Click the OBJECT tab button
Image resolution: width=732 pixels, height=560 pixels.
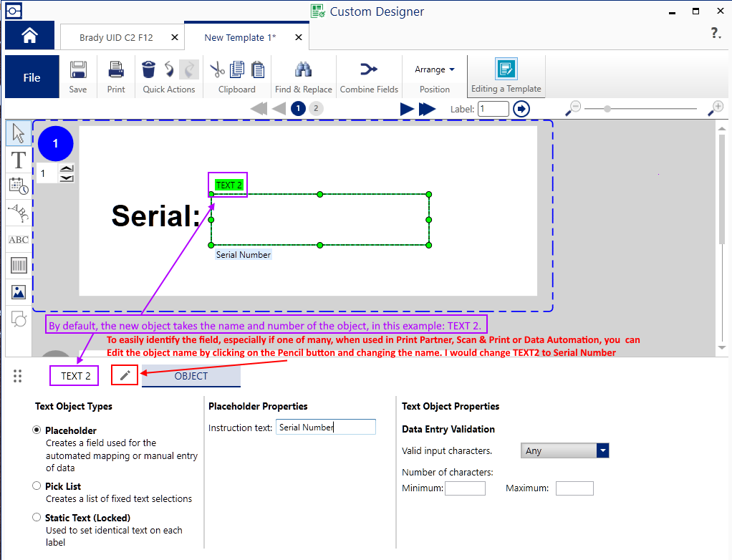191,376
